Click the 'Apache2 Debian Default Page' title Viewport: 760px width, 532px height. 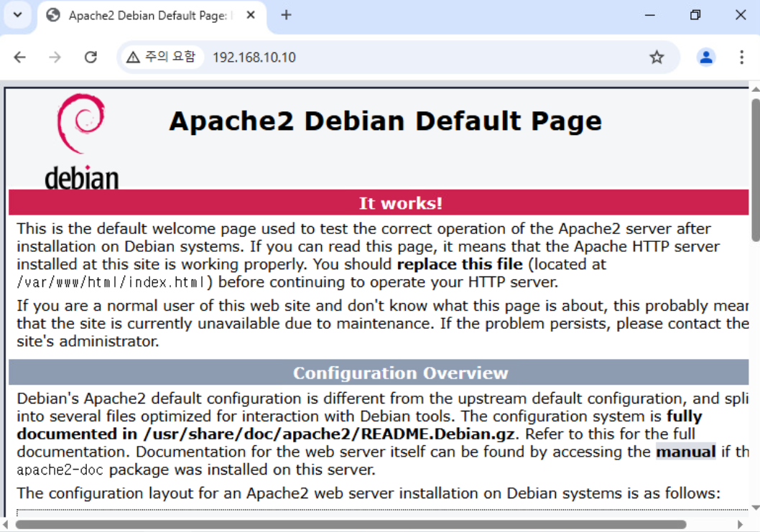[x=385, y=121]
